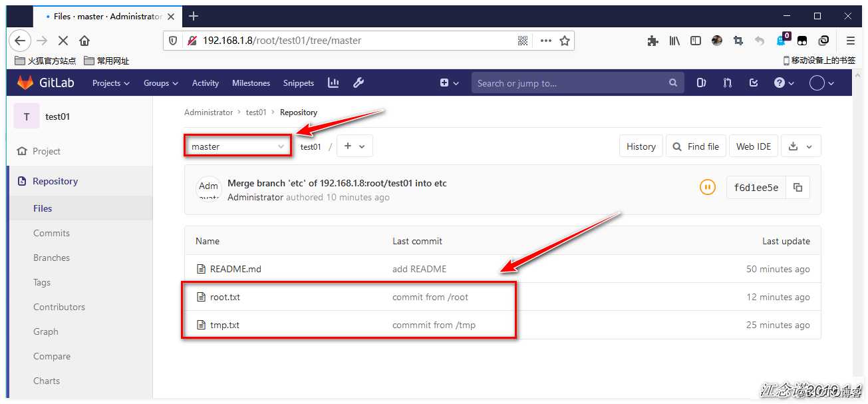Open the test01 project in sidebar header
Viewport: 868px width, 404px height.
pos(57,116)
